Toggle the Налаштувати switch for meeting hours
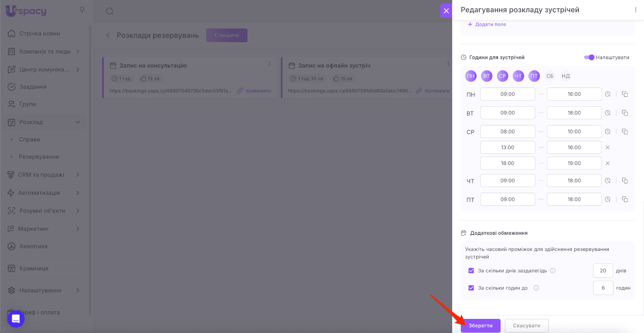644x333 pixels. (x=589, y=58)
